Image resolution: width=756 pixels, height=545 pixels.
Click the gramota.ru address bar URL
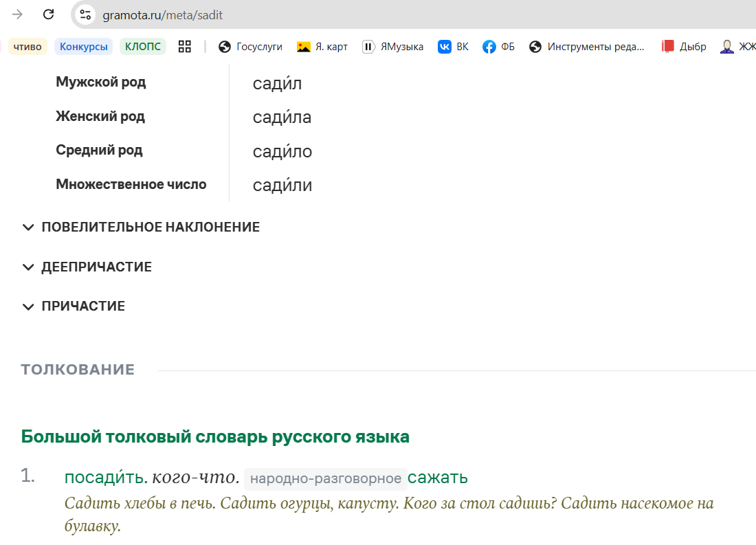pyautogui.click(x=163, y=15)
